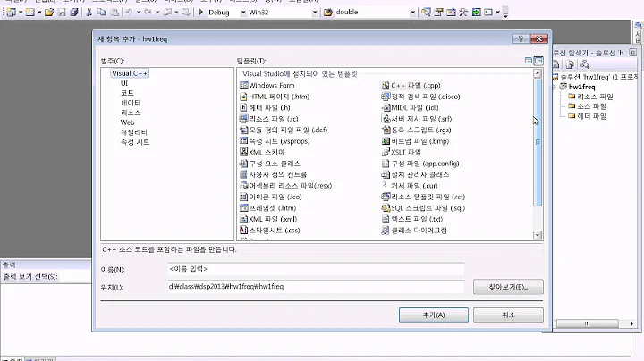Click the dialog help question-mark button
This screenshot has height=361, width=644.
(521, 38)
